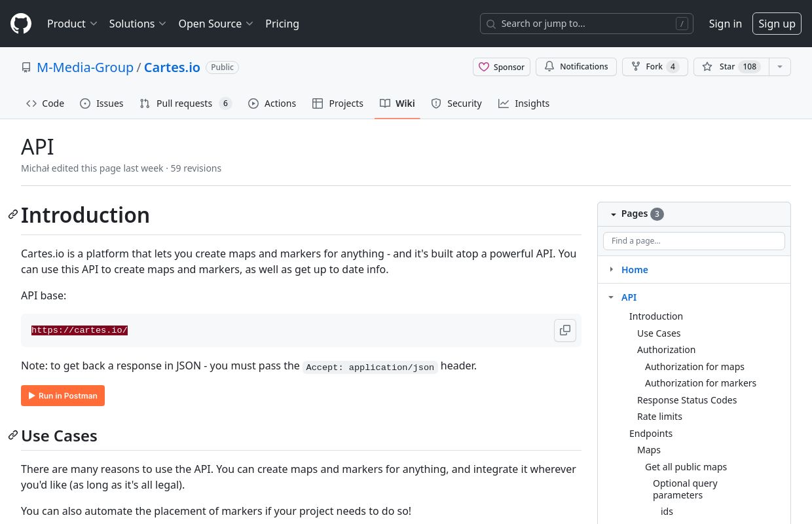Screen dimensions: 812x524
Task: Open the Projects tab
Action: [338, 103]
